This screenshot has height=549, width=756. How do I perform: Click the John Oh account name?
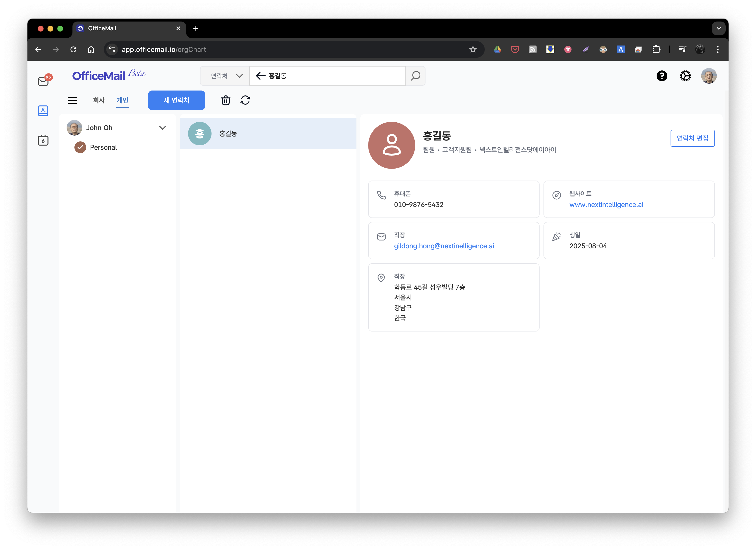(x=99, y=128)
